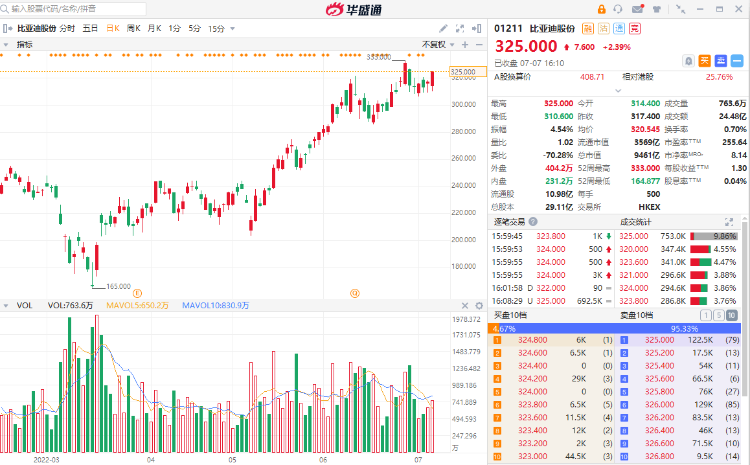Click the shrink window arrows icon
This screenshot has width=750, height=465.
point(680,9)
